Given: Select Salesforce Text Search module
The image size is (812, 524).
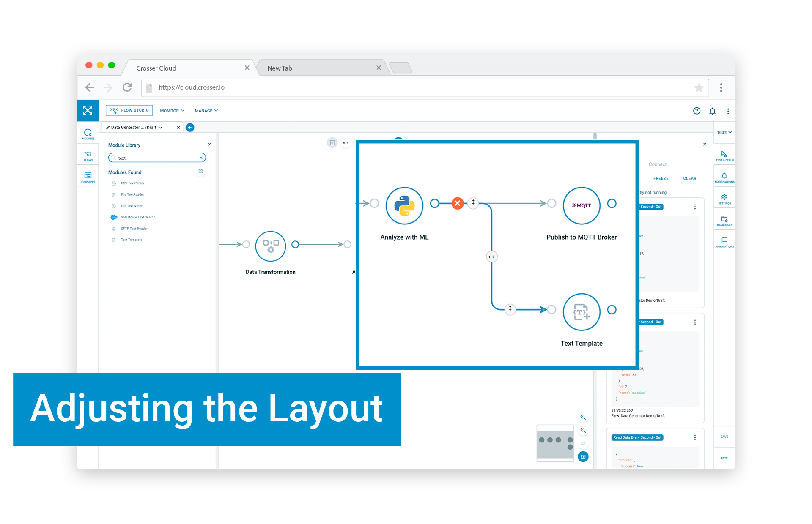Looking at the screenshot, I should coord(138,217).
